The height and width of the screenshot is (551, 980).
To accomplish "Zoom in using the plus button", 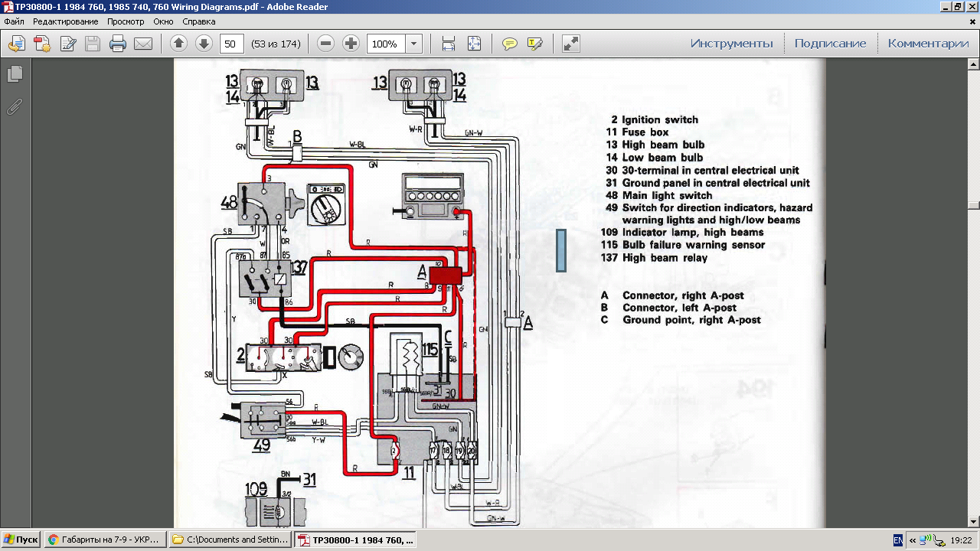I will tap(351, 44).
